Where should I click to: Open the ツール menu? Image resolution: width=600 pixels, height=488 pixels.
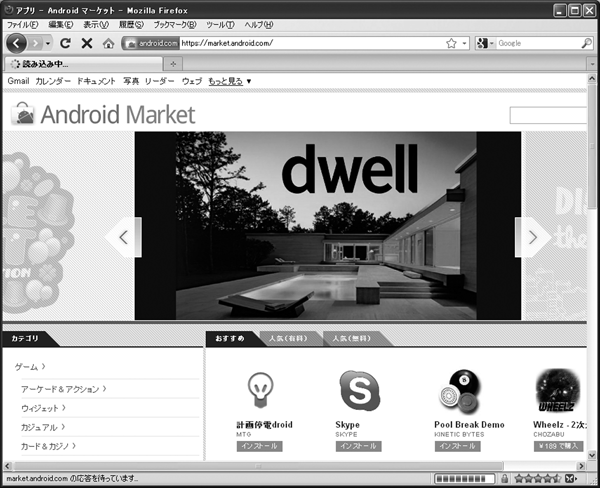(220, 25)
